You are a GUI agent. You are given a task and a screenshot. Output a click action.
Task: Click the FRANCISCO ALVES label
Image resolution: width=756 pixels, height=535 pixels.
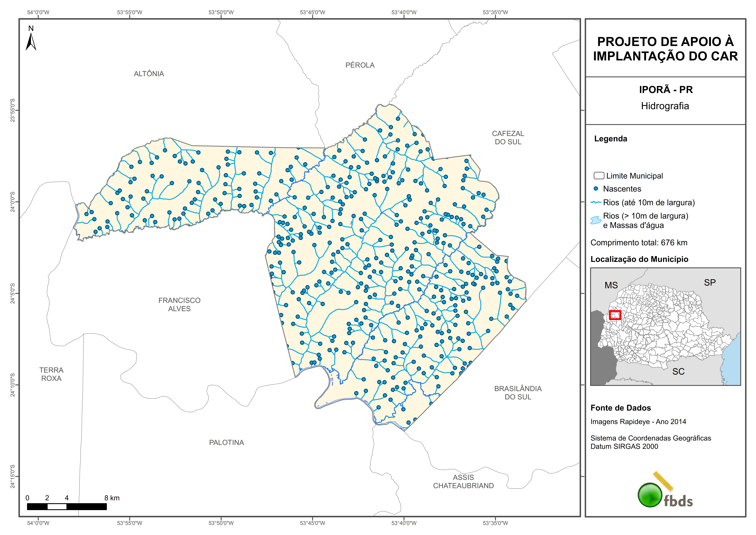click(x=179, y=304)
